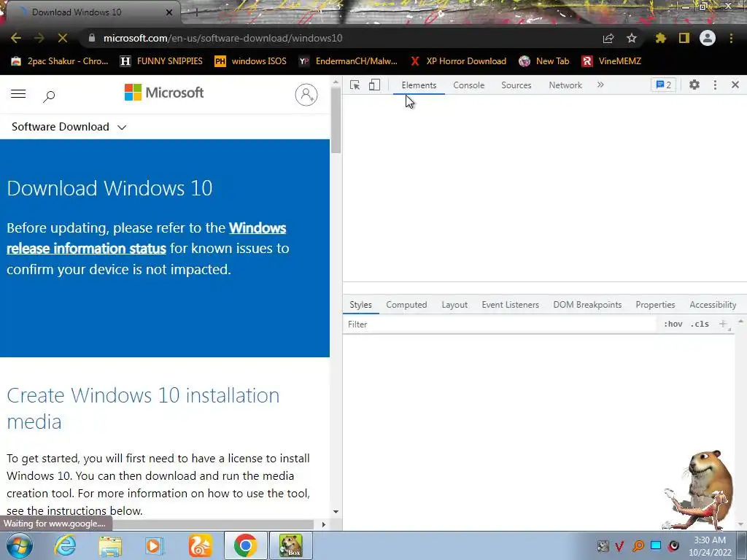Viewport: 747px width, 560px height.
Task: Open the Microsoft hamburger menu
Action: tap(18, 94)
